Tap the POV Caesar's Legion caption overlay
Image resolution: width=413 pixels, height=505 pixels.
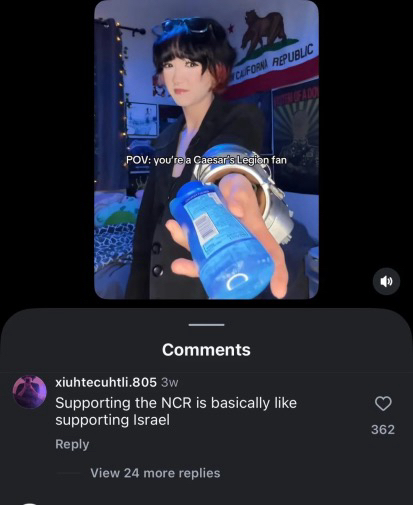pyautogui.click(x=206, y=160)
